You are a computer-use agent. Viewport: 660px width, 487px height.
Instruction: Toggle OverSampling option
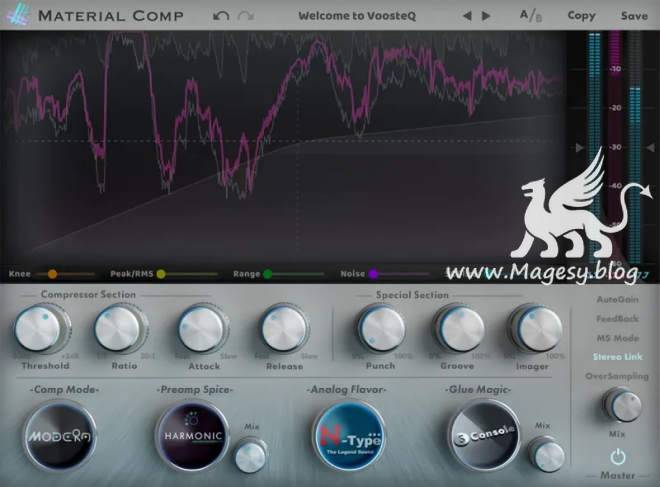tap(617, 376)
